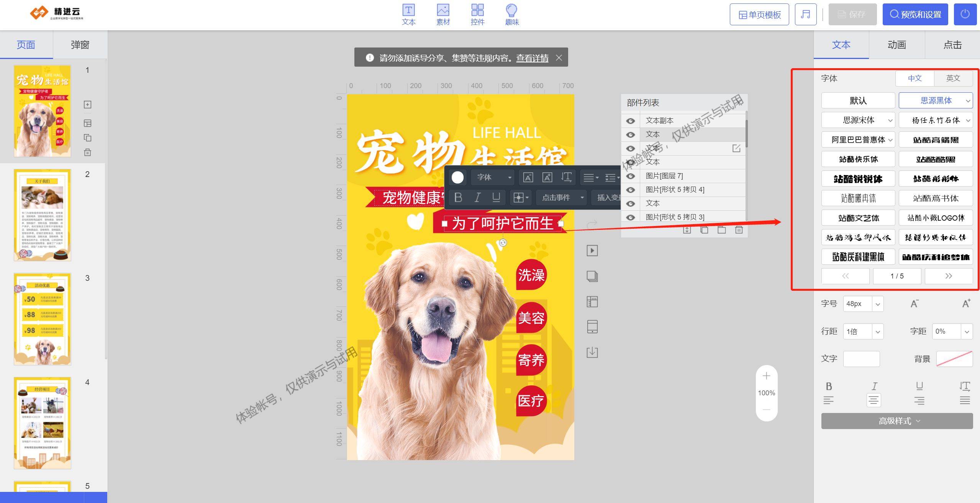Select page 3 thumbnail 活动优惠
980x503 pixels.
point(43,319)
